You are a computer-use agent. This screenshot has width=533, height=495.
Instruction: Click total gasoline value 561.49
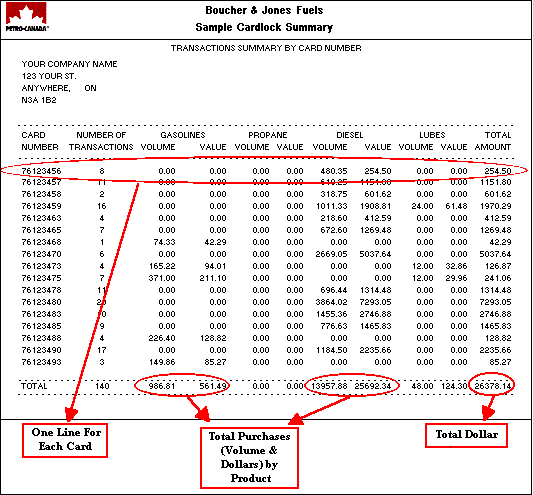[213, 386]
